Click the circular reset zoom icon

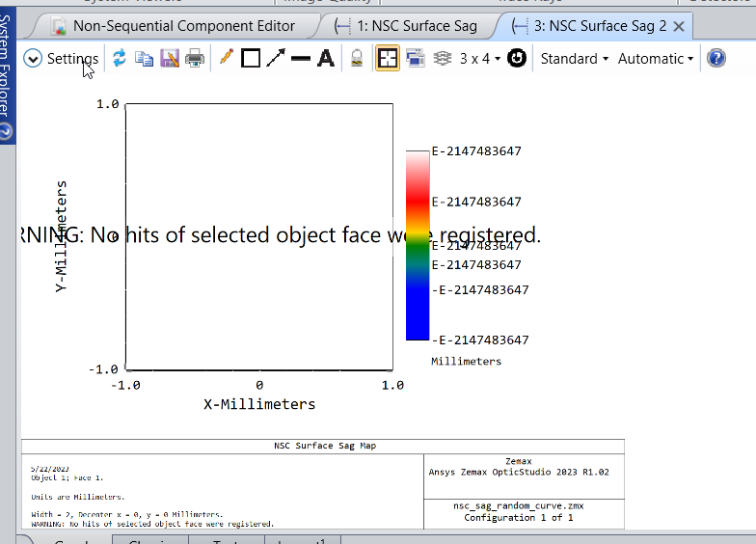(517, 58)
